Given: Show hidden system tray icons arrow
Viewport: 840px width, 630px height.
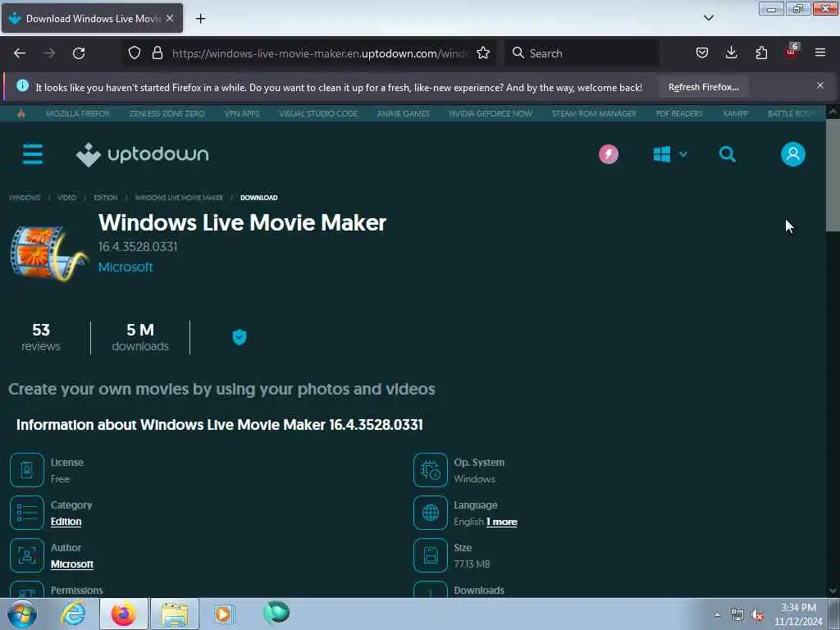Looking at the screenshot, I should coord(717,614).
